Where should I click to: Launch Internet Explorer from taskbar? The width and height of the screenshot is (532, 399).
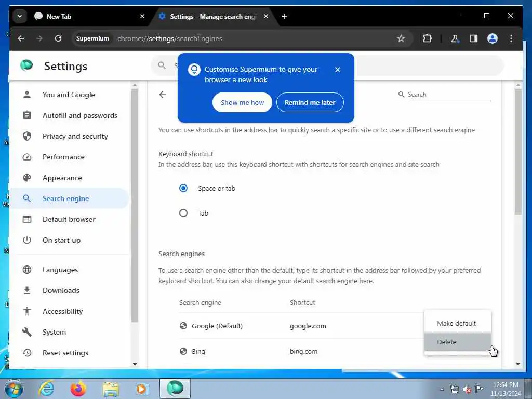(46, 389)
